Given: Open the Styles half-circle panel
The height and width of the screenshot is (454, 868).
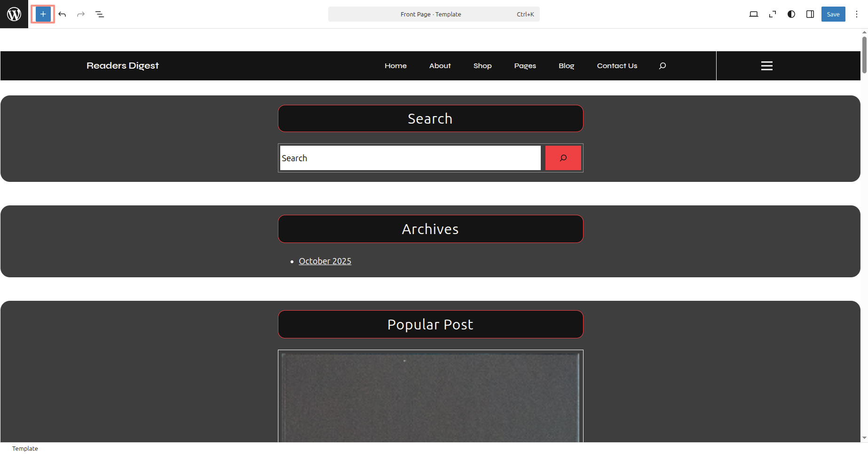Looking at the screenshot, I should [791, 14].
